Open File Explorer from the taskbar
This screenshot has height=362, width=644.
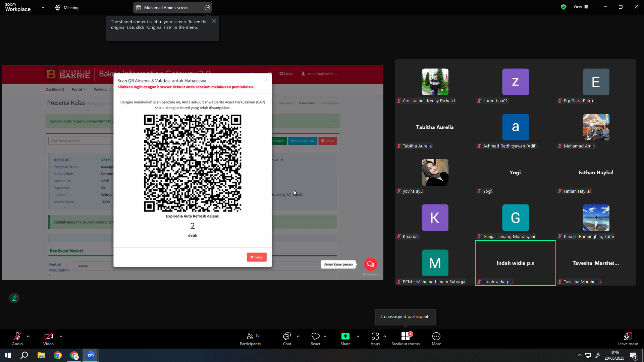pyautogui.click(x=41, y=355)
